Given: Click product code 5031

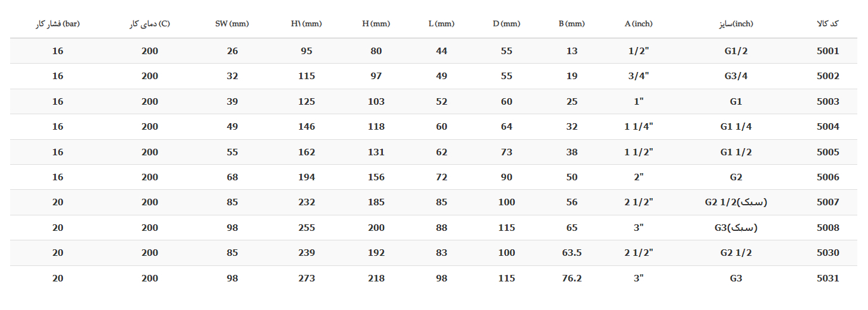Looking at the screenshot, I should point(828,278).
